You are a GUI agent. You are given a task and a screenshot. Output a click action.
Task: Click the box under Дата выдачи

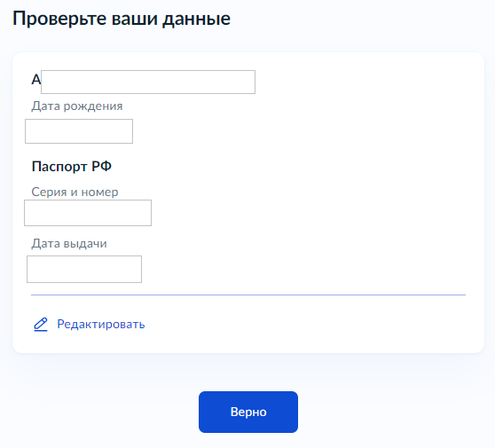84,270
